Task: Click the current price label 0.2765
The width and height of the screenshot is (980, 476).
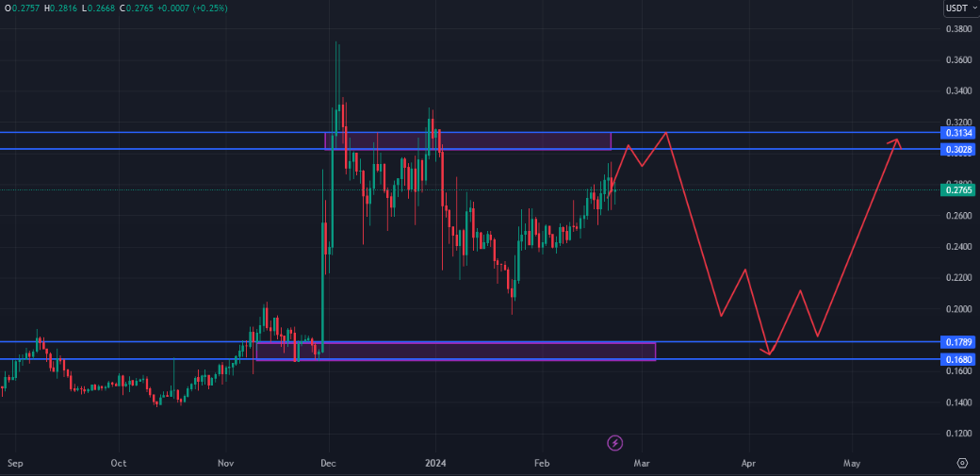Action: coord(958,189)
